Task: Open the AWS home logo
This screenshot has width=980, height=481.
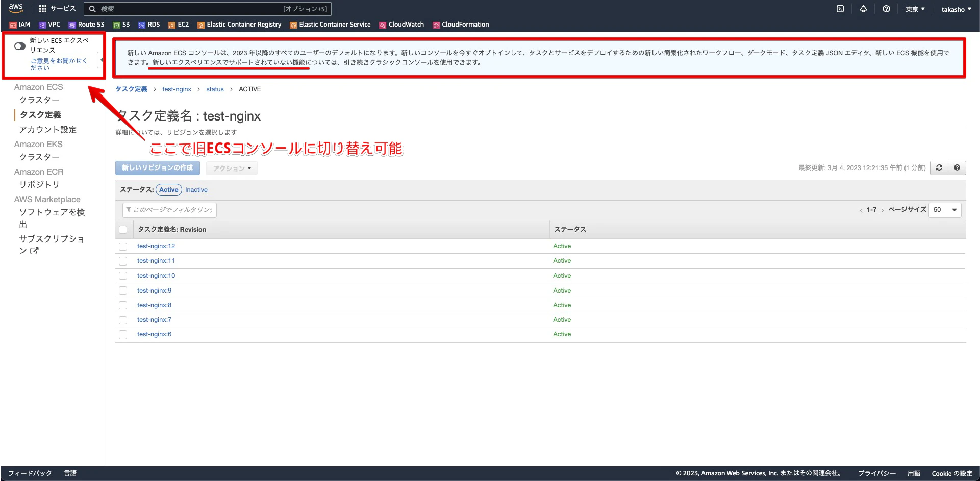Action: point(16,9)
